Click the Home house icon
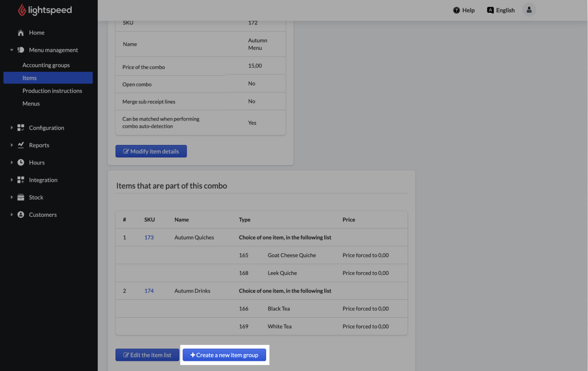Screen dimensions: 588x371 [x=21, y=33]
